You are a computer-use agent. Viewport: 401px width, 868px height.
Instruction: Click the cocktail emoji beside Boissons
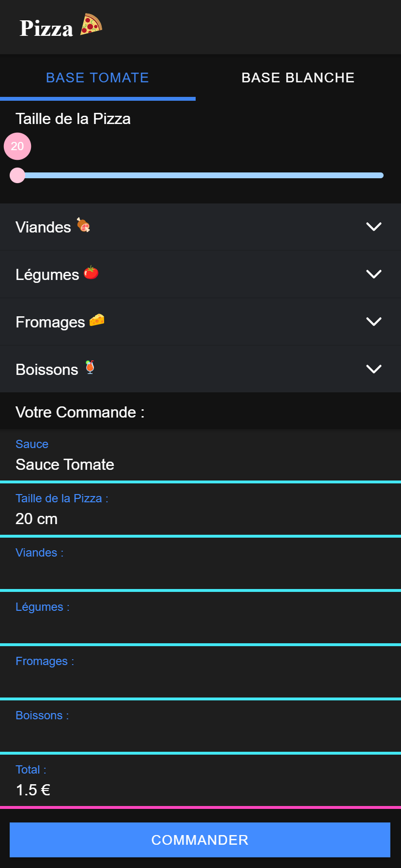90,368
